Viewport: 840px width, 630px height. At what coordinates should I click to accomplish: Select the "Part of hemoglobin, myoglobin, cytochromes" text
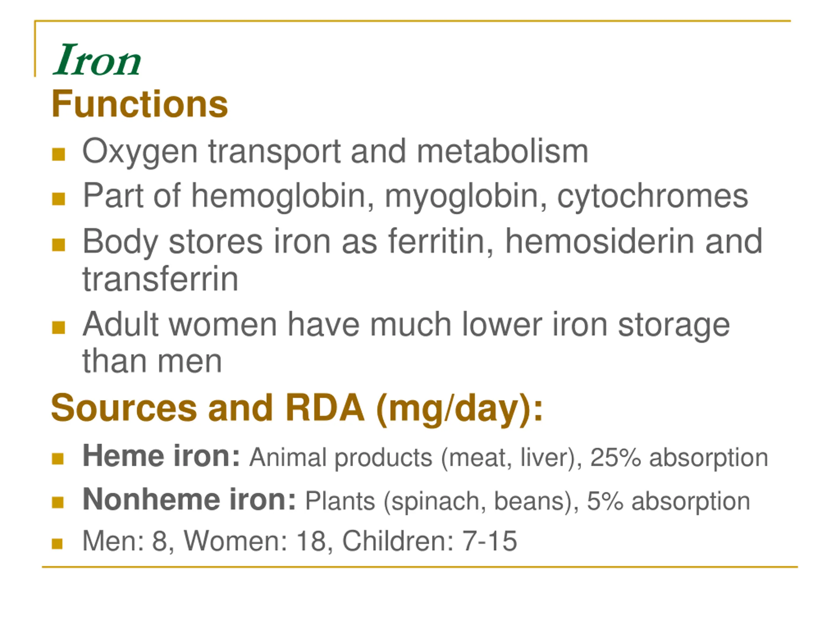tap(415, 196)
